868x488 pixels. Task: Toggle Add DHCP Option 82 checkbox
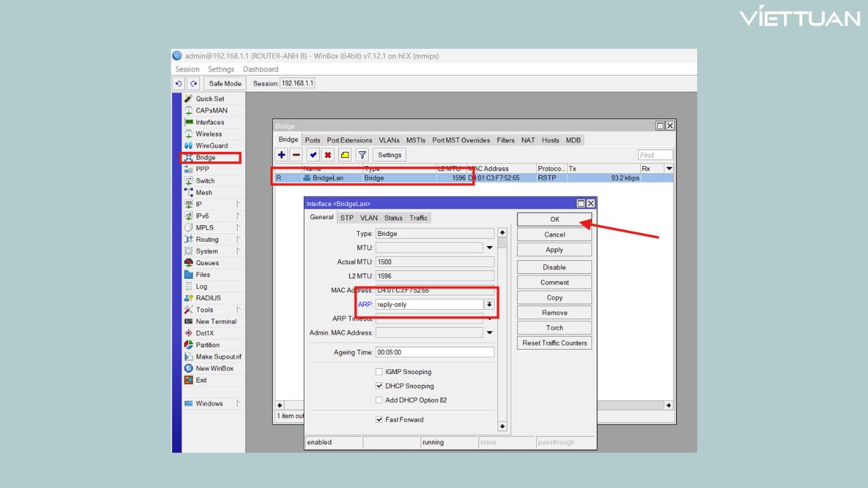click(379, 401)
